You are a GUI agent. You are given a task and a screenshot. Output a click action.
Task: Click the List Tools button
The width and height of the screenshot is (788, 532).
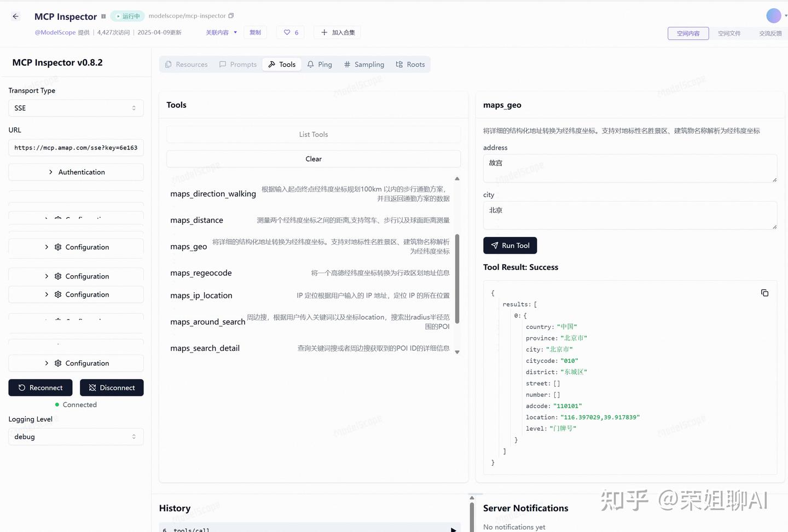pos(313,134)
